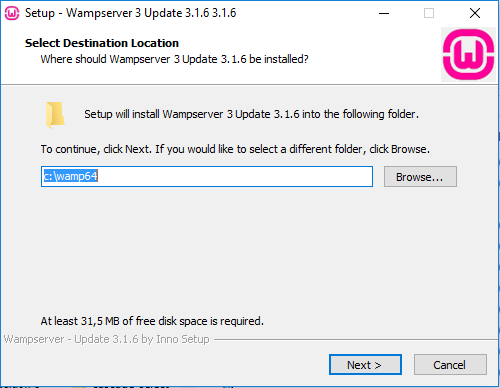500x388 pixels.
Task: Click the yellow folder icon
Action: point(55,115)
